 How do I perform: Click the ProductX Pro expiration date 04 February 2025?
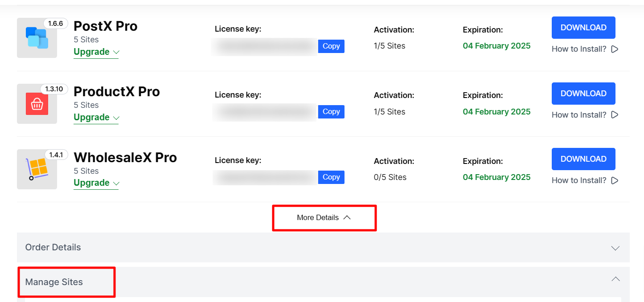[x=497, y=112]
